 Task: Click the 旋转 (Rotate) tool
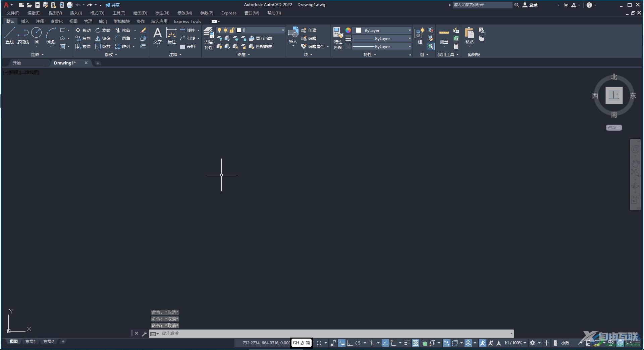tap(103, 30)
